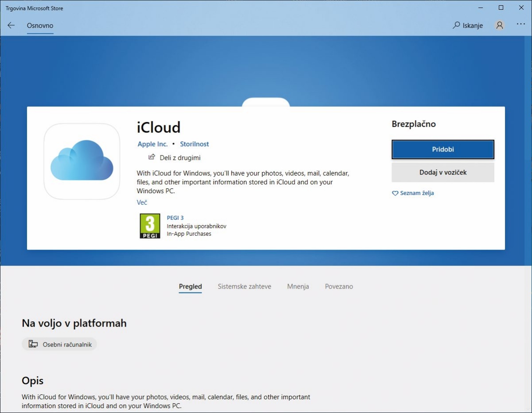Viewport: 532px width, 413px height.
Task: Open the Sistemske zahteve tab
Action: (244, 287)
